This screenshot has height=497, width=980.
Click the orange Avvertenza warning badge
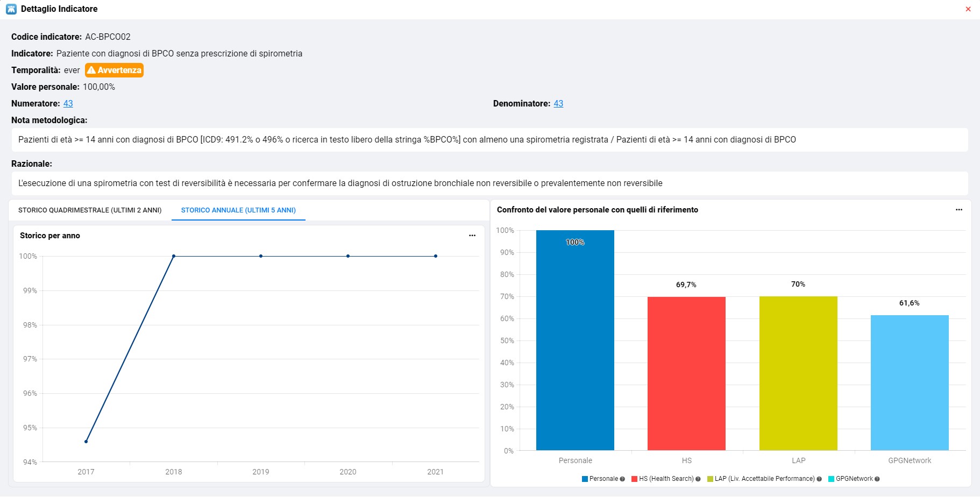(x=114, y=70)
